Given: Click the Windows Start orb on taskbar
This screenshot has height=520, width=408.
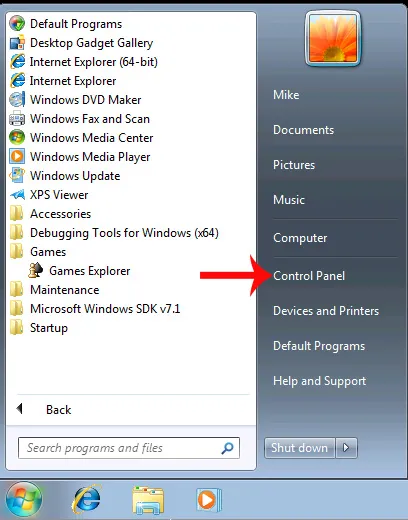Looking at the screenshot, I should 24,500.
